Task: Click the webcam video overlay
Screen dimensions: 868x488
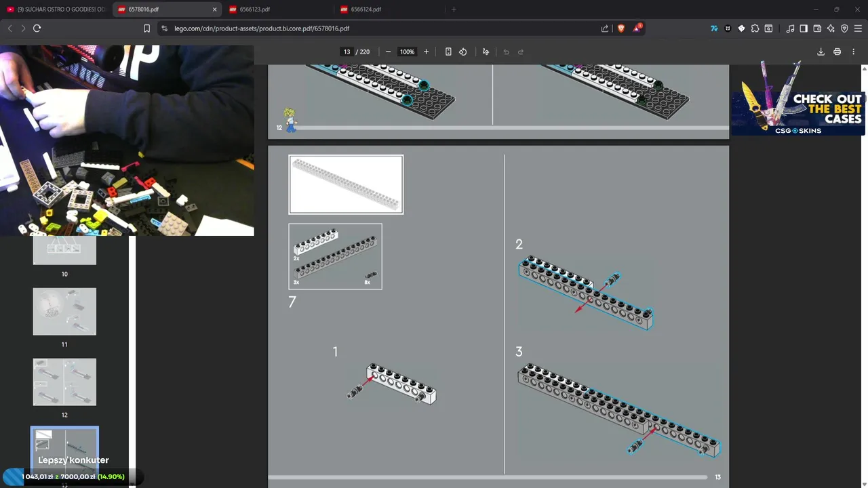Action: click(x=127, y=140)
